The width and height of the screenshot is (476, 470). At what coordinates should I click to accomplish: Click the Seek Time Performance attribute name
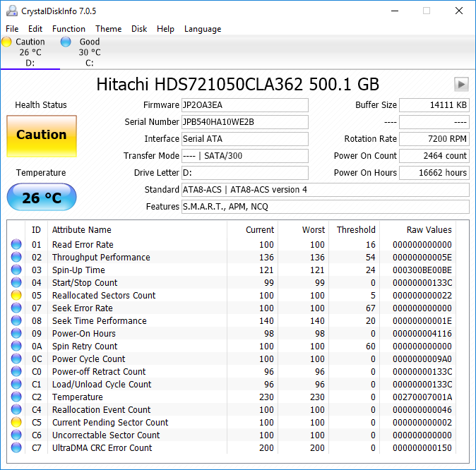(x=100, y=321)
